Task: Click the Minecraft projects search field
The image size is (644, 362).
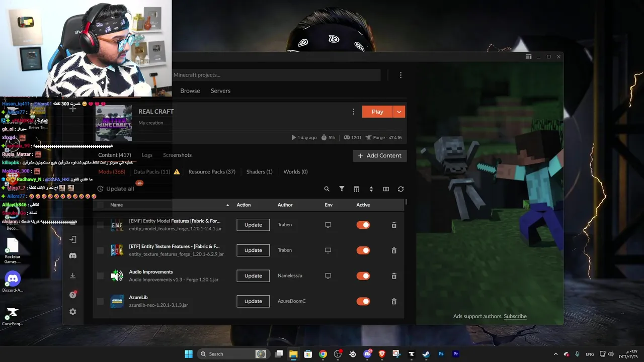Action: (276, 75)
